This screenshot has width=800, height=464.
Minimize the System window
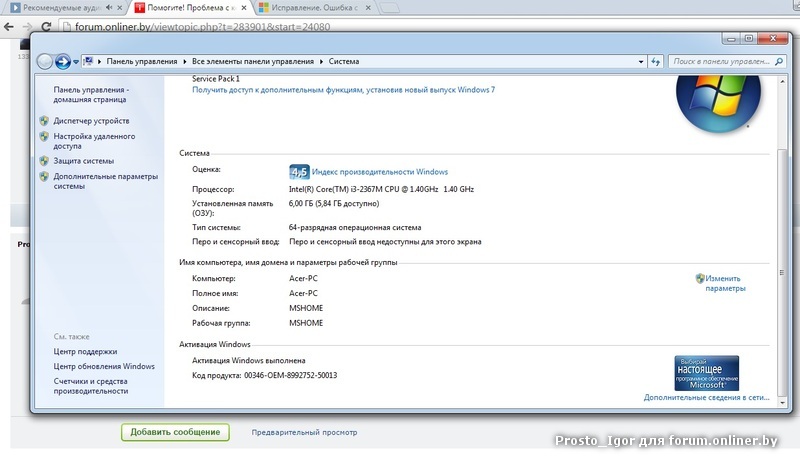tap(731, 39)
